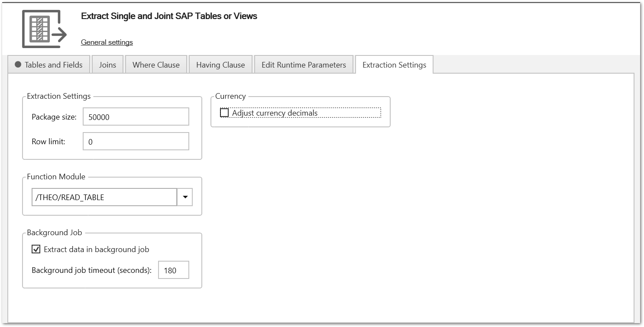The width and height of the screenshot is (644, 327).
Task: Focus the Row limit input box
Action: [136, 142]
